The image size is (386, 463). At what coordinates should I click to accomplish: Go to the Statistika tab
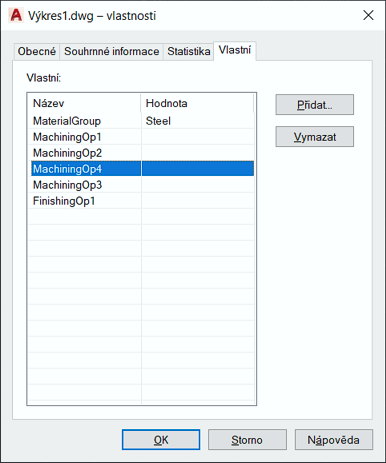tap(188, 52)
